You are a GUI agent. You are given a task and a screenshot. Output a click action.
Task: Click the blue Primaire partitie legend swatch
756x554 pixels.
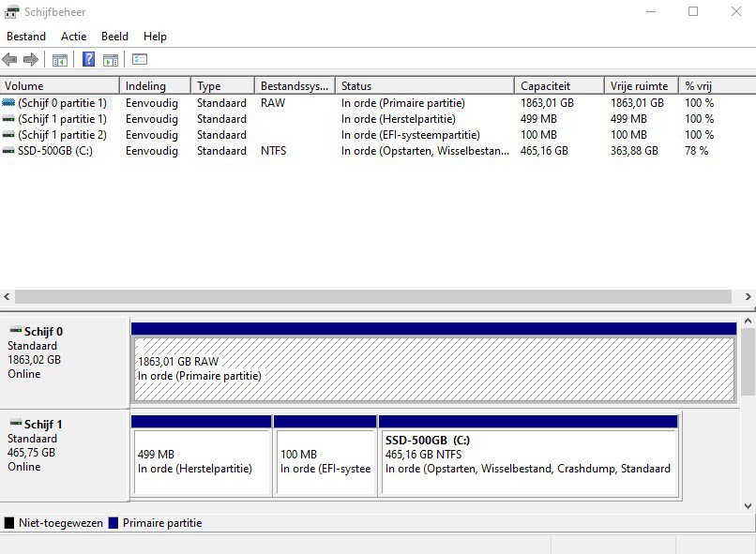pos(113,523)
